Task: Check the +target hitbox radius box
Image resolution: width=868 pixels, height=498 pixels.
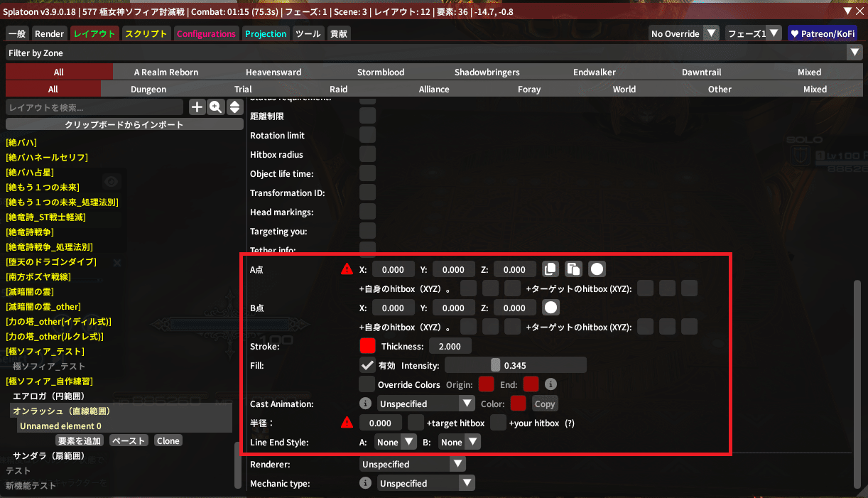Action: click(416, 423)
